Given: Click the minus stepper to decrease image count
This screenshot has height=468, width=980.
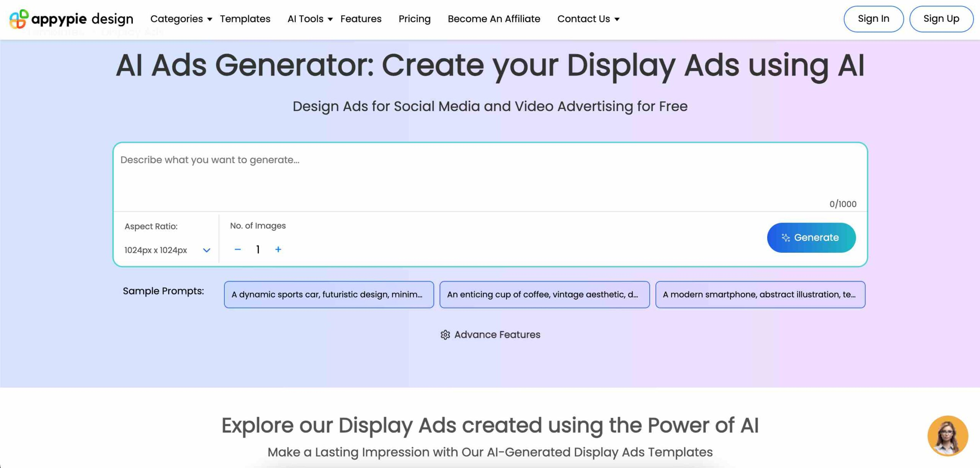Looking at the screenshot, I should click(x=238, y=249).
